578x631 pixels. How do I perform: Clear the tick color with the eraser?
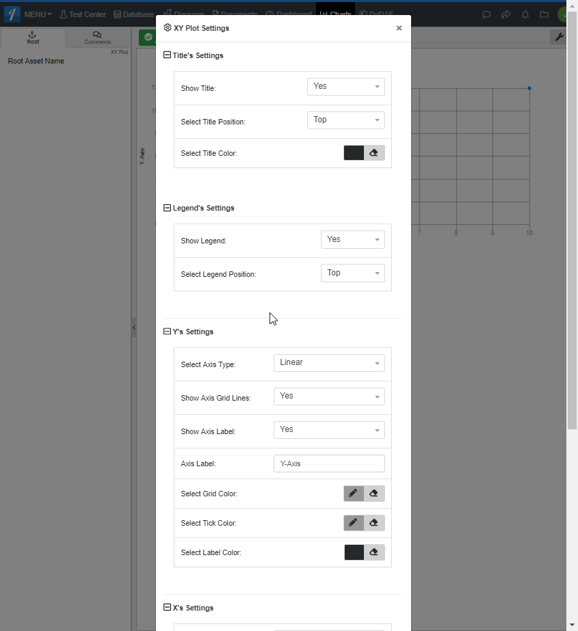click(x=374, y=523)
